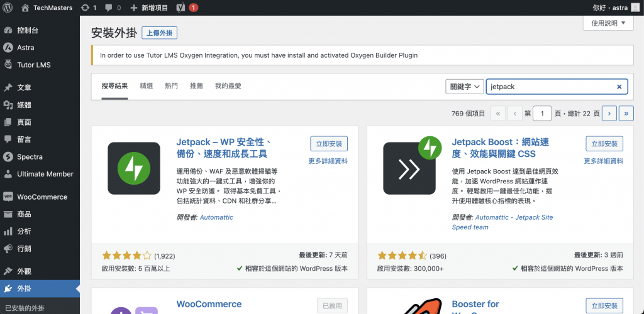Open the Jetpack Boost plugin title link
The width and height of the screenshot is (644, 314).
click(500, 148)
